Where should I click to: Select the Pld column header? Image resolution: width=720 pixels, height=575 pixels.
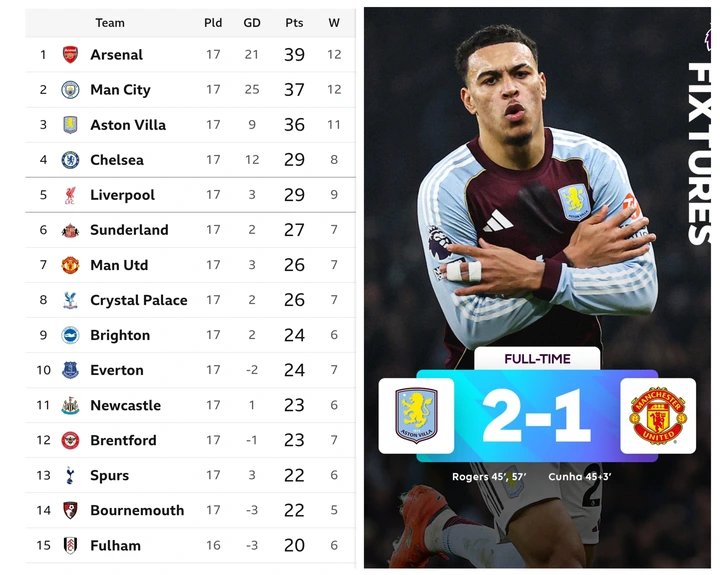point(213,23)
